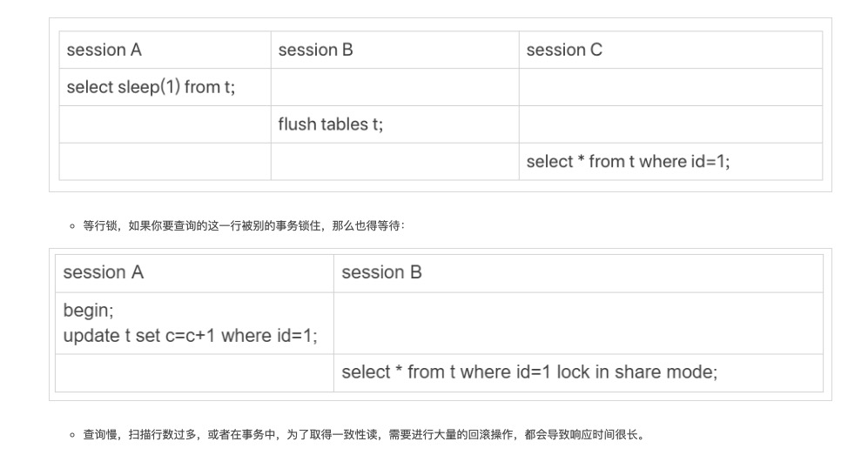Image resolution: width=868 pixels, height=475 pixels.
Task: Click empty cell under session C above select query
Action: click(x=670, y=124)
